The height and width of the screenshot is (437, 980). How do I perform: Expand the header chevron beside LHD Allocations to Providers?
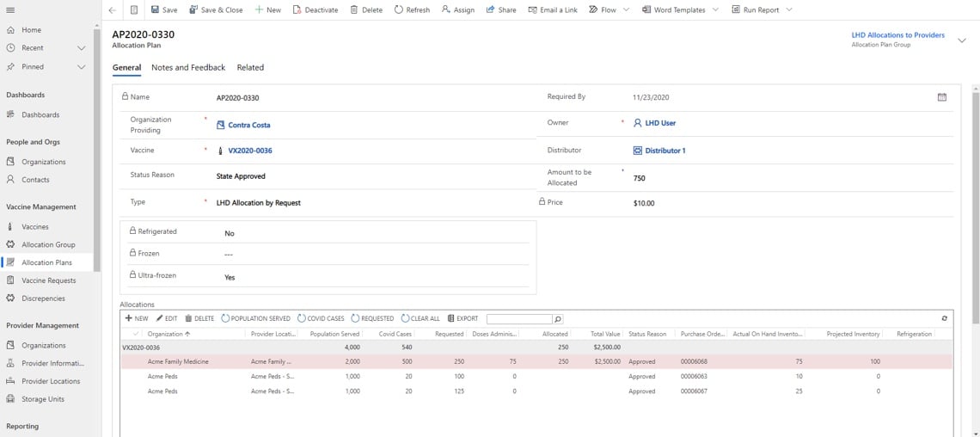[961, 40]
